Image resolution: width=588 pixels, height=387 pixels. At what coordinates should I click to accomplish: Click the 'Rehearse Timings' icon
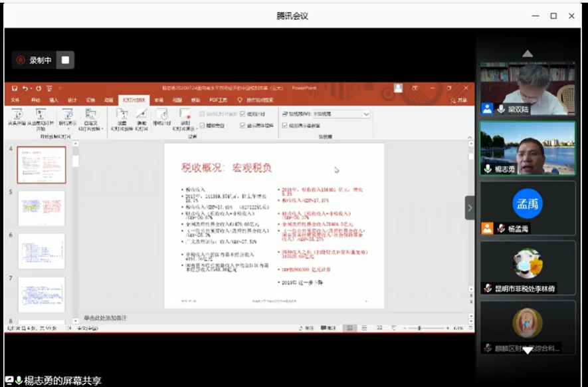click(x=161, y=114)
